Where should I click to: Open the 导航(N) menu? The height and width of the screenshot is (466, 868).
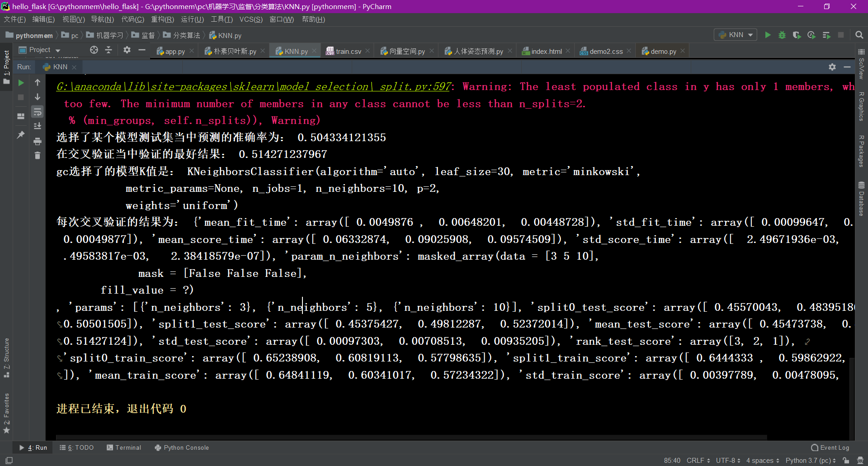(103, 19)
